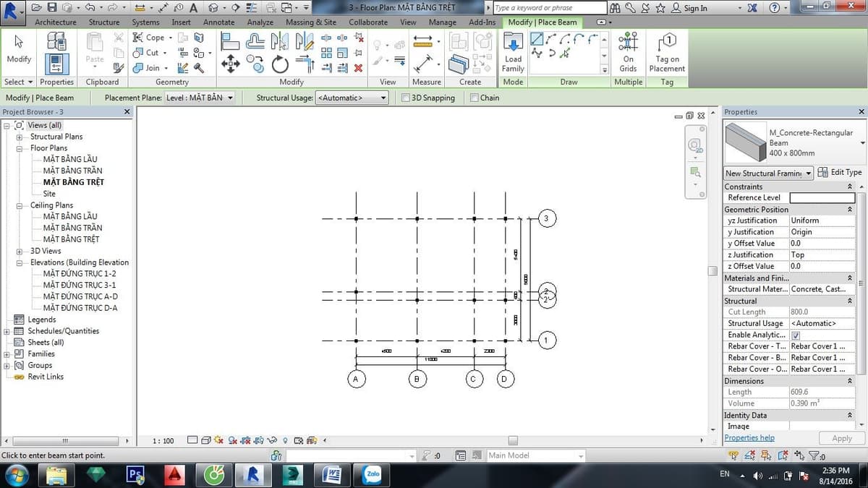
Task: Click the Align tool icon
Action: (x=230, y=41)
